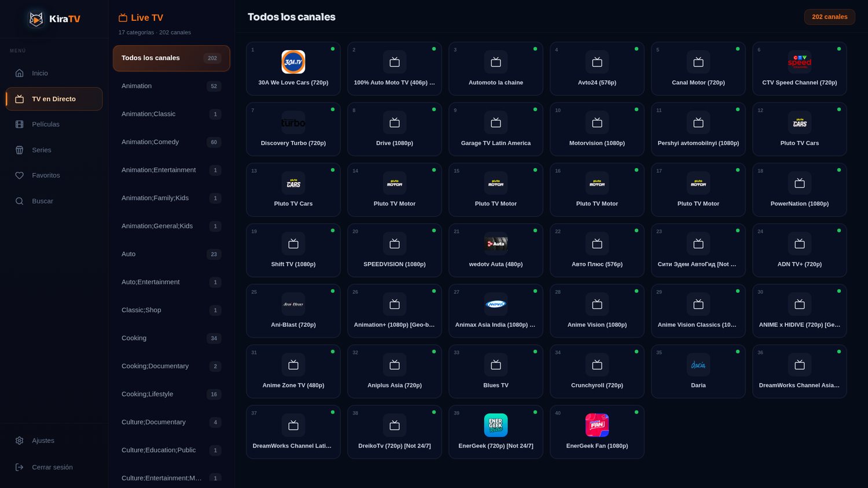Click the Blues TV placeholder icon
Screen dimensions: 868x488
pyautogui.click(x=496, y=365)
